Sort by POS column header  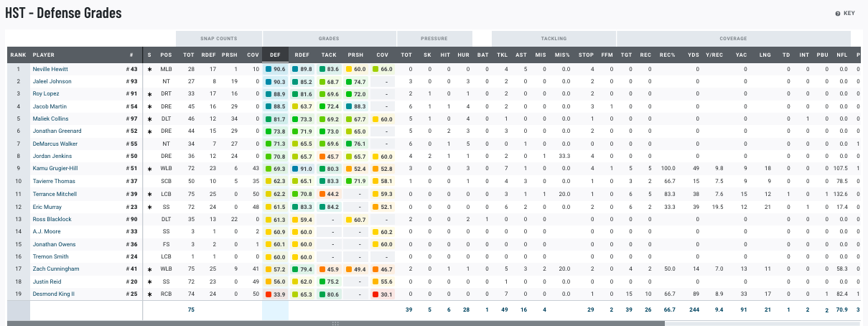click(166, 55)
